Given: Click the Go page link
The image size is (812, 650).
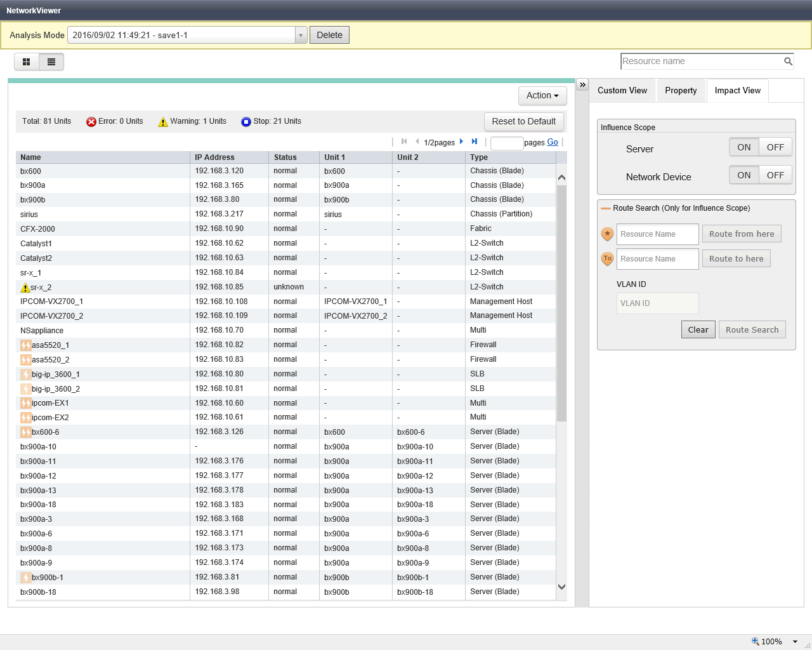Looking at the screenshot, I should tap(553, 142).
